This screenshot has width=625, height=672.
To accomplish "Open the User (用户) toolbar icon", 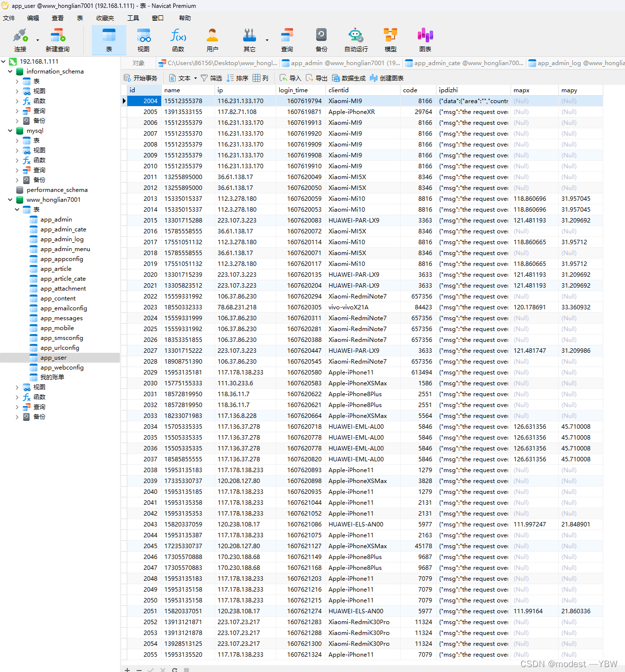I will pyautogui.click(x=213, y=40).
